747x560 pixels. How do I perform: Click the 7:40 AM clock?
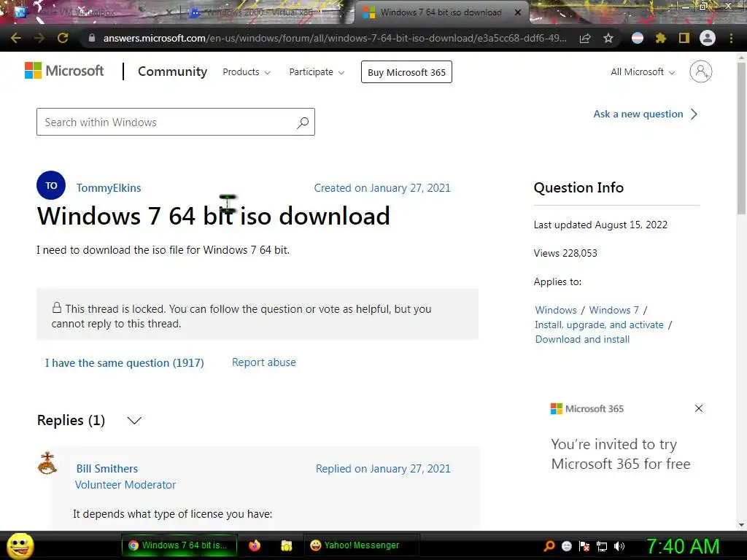point(683,546)
